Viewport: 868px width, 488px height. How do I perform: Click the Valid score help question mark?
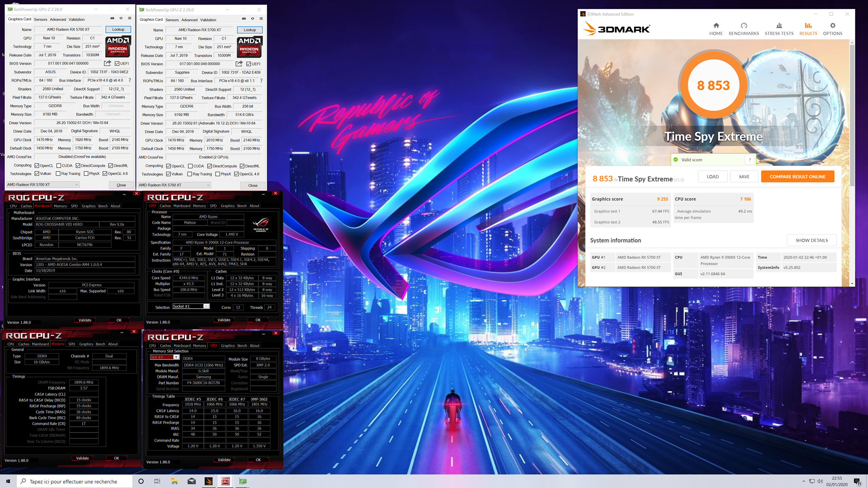coord(750,160)
